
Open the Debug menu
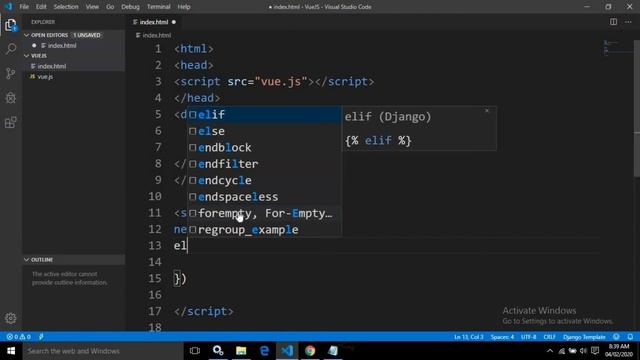point(130,7)
